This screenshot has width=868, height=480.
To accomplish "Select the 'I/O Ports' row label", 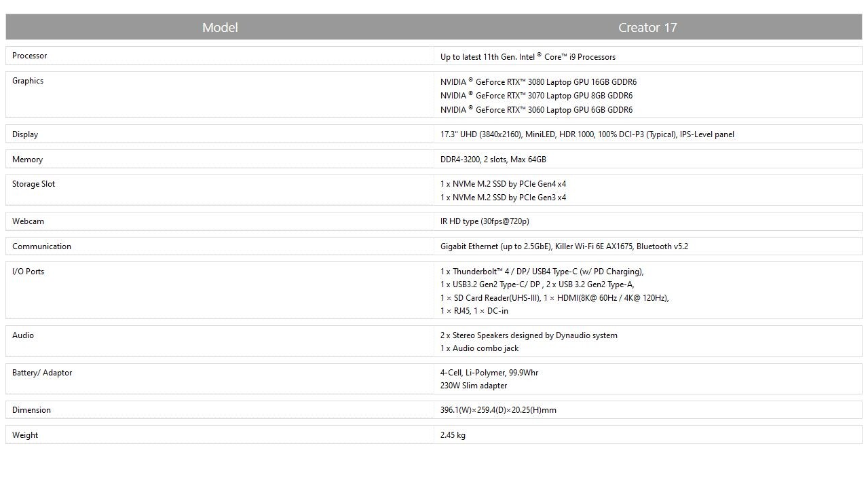I will pyautogui.click(x=28, y=272).
